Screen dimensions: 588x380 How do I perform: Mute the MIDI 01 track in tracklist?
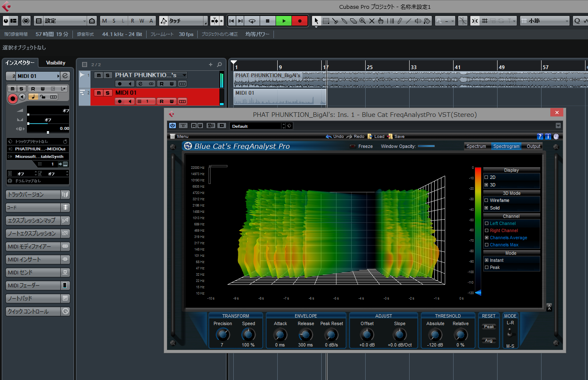(98, 93)
